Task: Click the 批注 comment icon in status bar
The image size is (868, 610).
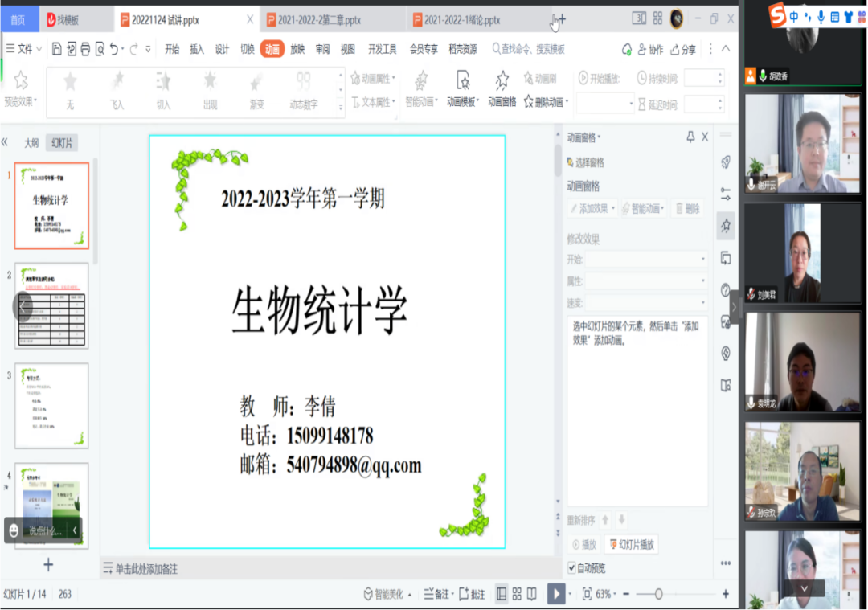Action: (x=472, y=594)
